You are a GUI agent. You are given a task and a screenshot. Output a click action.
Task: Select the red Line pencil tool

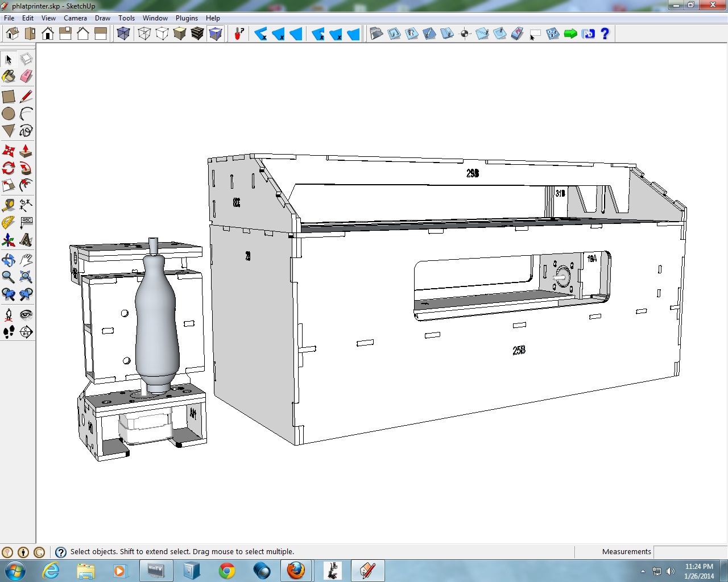pos(26,97)
